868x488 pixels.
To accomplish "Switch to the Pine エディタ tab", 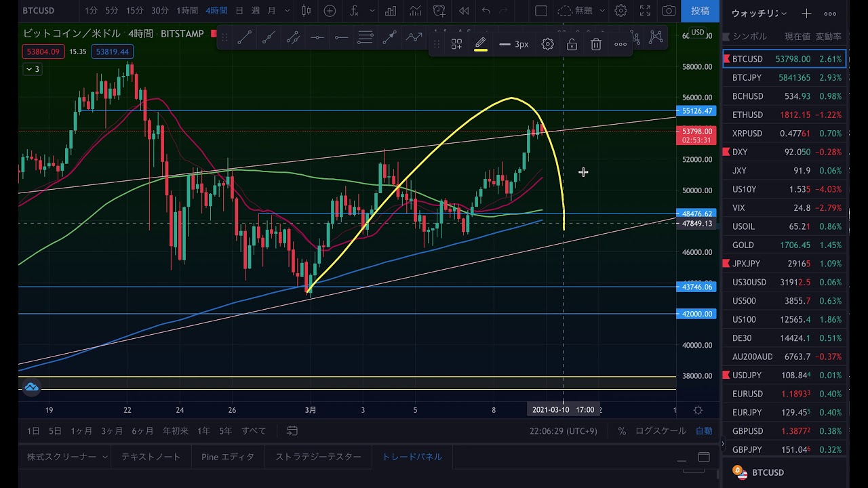I will 228,457.
